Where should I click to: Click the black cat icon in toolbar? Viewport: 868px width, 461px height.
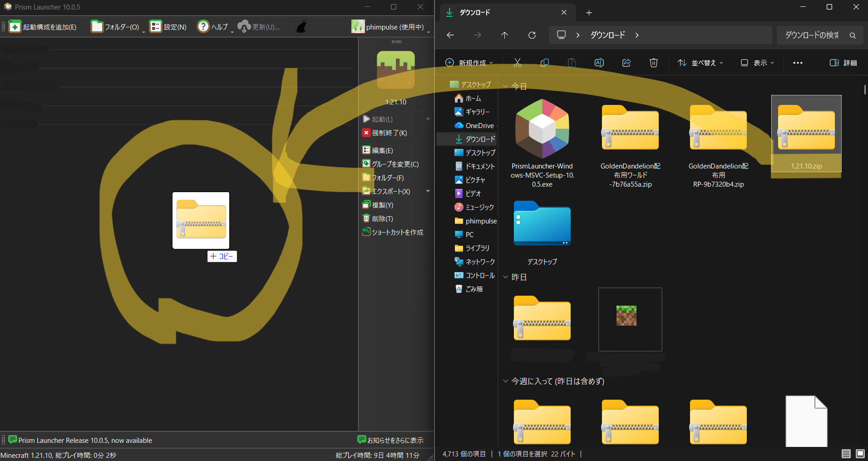pyautogui.click(x=301, y=27)
